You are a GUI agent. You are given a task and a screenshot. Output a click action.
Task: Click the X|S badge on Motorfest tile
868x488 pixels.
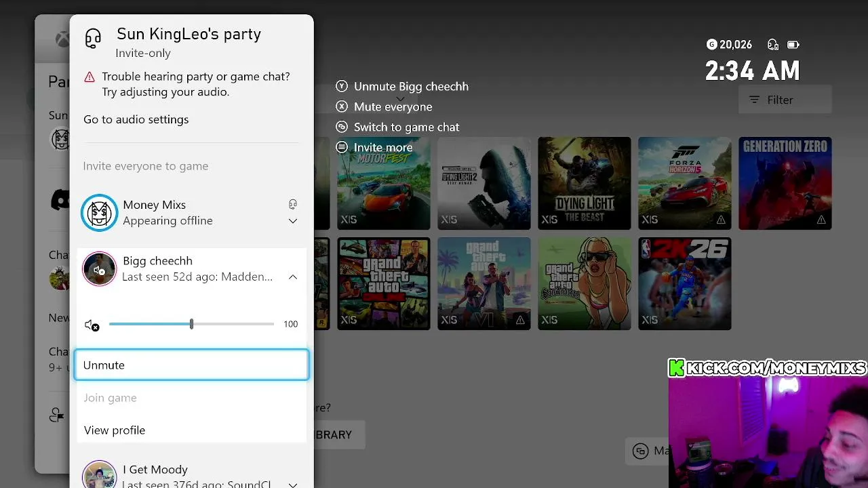349,220
